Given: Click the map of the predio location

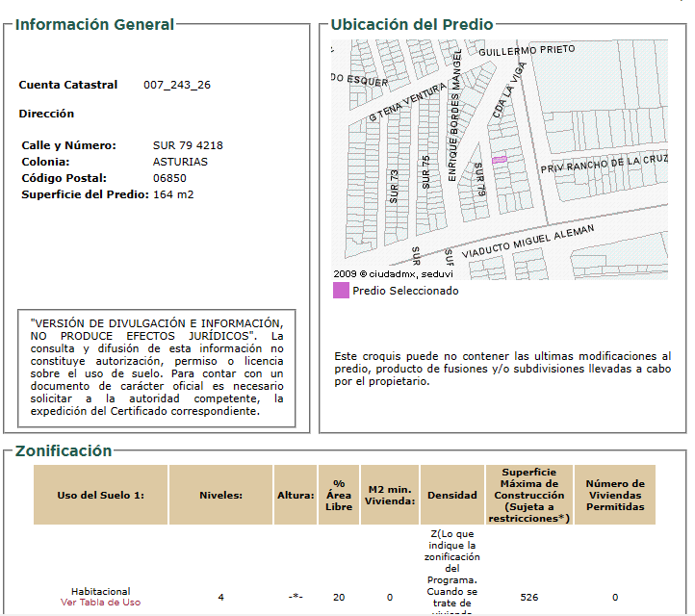Looking at the screenshot, I should click(x=500, y=160).
